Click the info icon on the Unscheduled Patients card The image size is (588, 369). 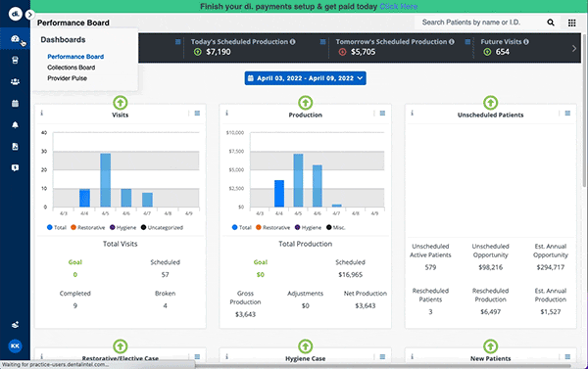coord(413,113)
